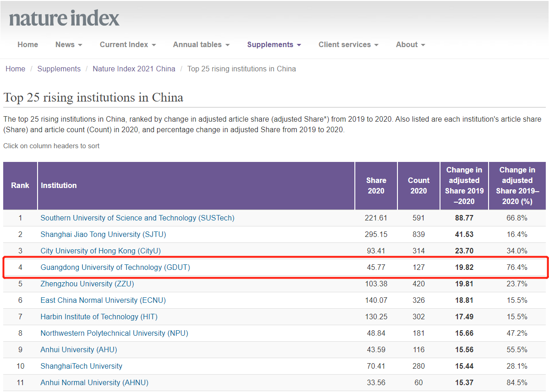Open the ShanghaiTech University link

click(x=82, y=366)
